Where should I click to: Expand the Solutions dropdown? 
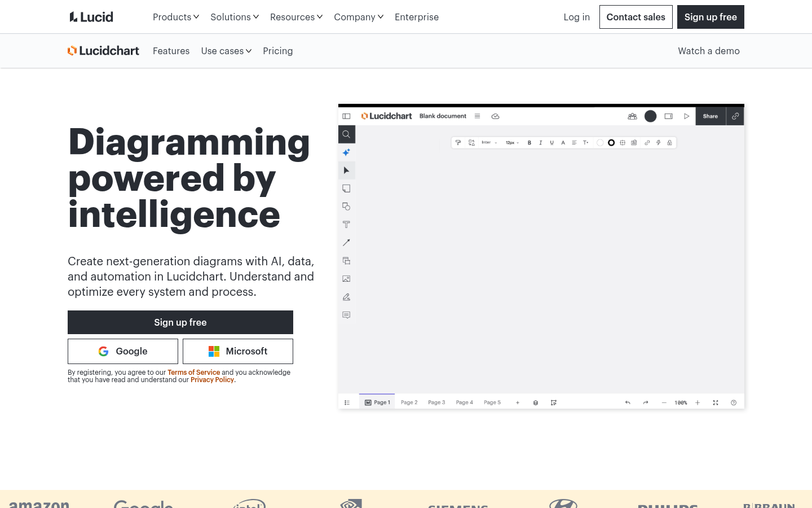click(235, 17)
